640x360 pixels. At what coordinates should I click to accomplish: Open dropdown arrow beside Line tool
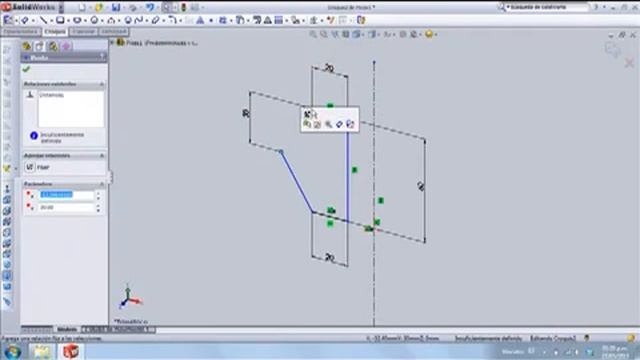(51, 20)
